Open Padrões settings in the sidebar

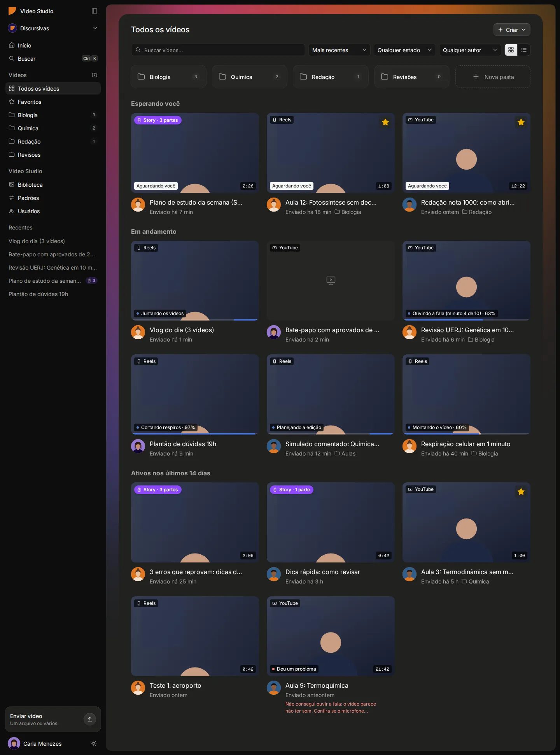click(x=53, y=198)
